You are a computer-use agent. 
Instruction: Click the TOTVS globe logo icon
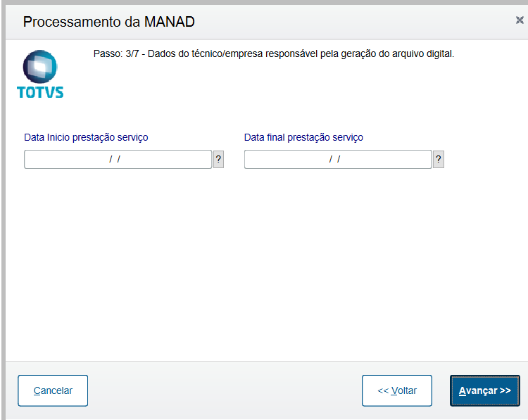click(x=39, y=67)
